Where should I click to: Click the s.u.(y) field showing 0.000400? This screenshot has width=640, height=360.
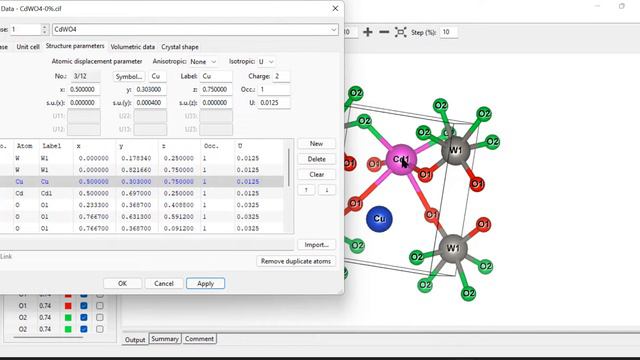pos(150,103)
